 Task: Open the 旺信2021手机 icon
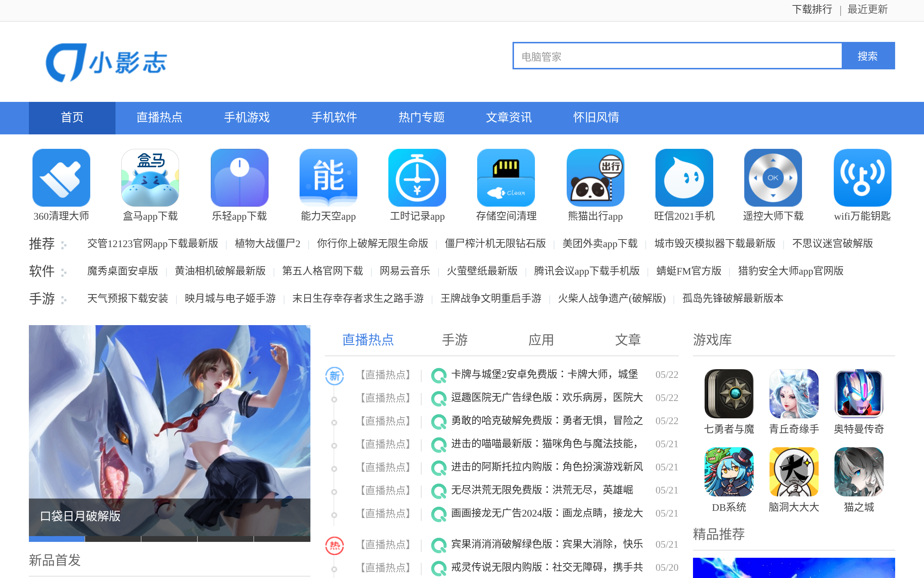(684, 178)
